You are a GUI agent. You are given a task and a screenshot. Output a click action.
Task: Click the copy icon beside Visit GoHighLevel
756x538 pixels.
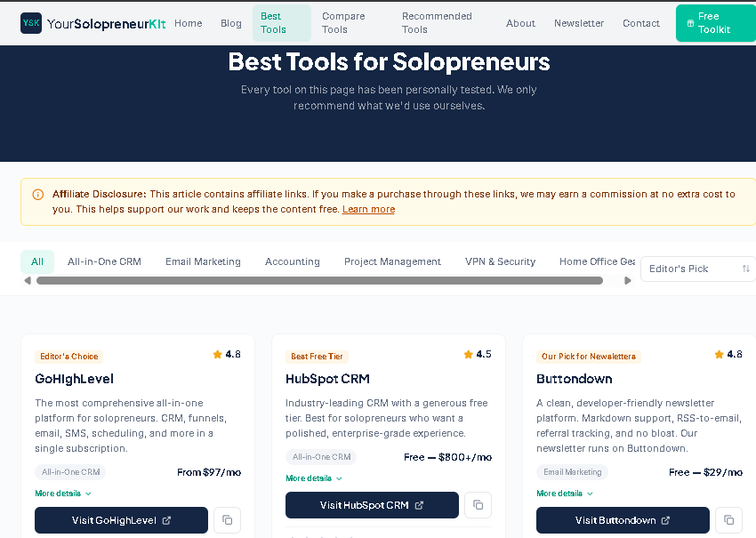[227, 520]
